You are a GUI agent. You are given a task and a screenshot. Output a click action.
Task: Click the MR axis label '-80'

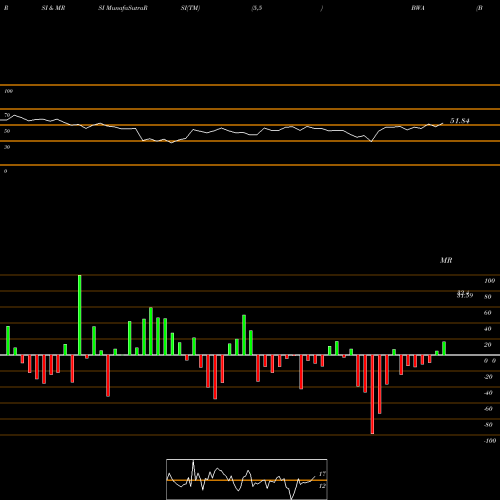point(488,425)
